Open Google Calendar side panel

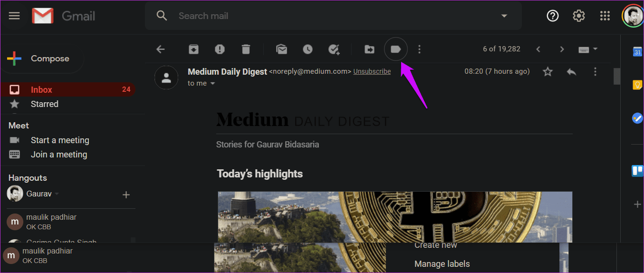[637, 52]
